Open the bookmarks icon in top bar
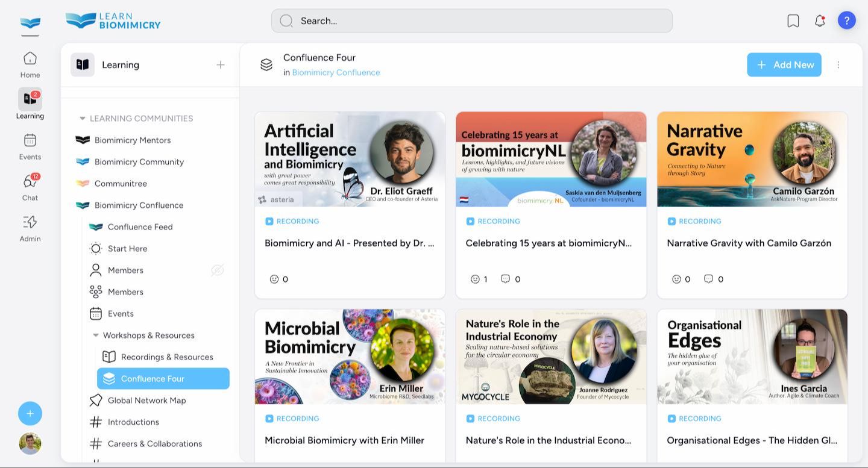Viewport: 868px width, 468px height. pos(793,20)
